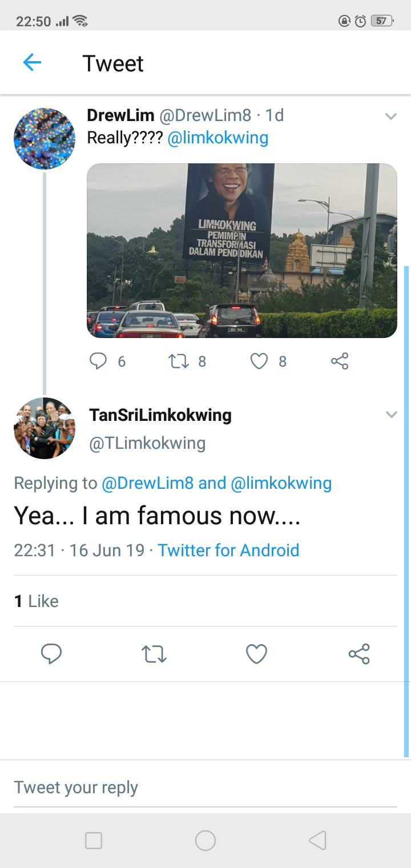
Task: Open DrewLim's profile avatar
Action: pos(45,139)
